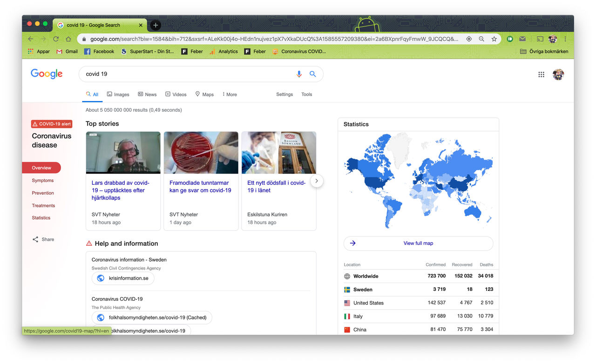Bookmark this page with the star icon
The width and height of the screenshot is (596, 364).
pos(494,39)
